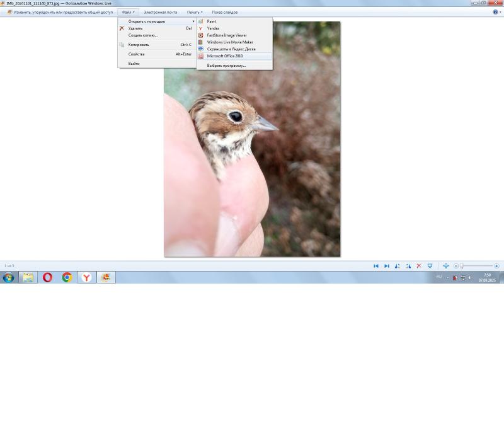Screen dimensions: 504x426
Task: Go to the next photo
Action: pyautogui.click(x=387, y=266)
